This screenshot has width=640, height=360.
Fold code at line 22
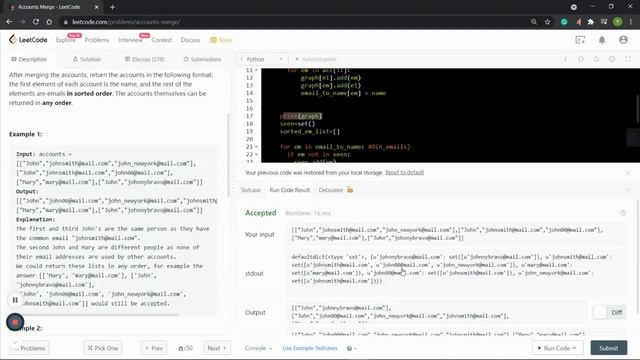coord(256,154)
